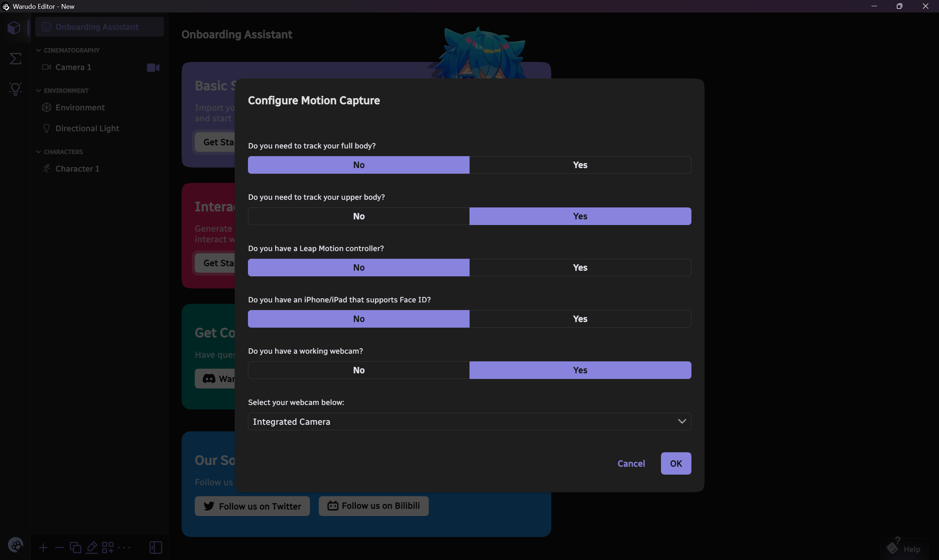Screen dimensions: 939x560
Task: Click the plus Add Asset icon
Action: pos(43,548)
